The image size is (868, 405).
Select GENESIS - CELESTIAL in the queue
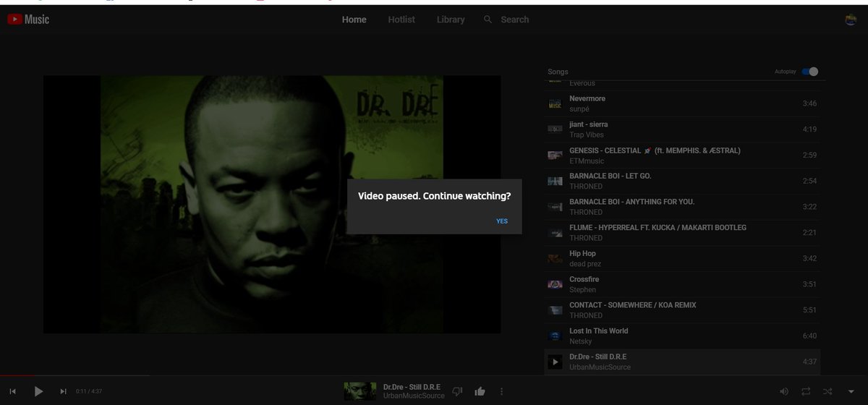pos(684,155)
